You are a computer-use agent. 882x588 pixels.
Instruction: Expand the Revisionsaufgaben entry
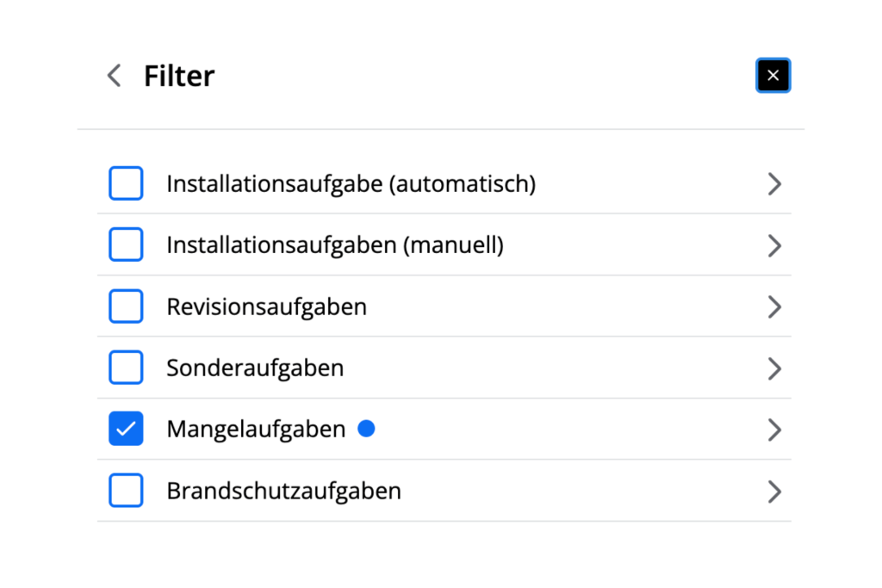[773, 306]
